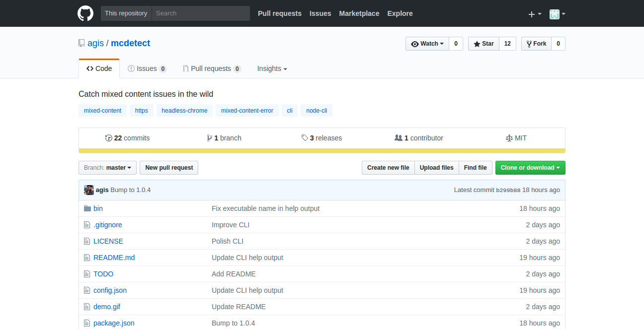Click agis avatar in latest commit row
Viewport: 644px width, 329px height.
click(89, 190)
